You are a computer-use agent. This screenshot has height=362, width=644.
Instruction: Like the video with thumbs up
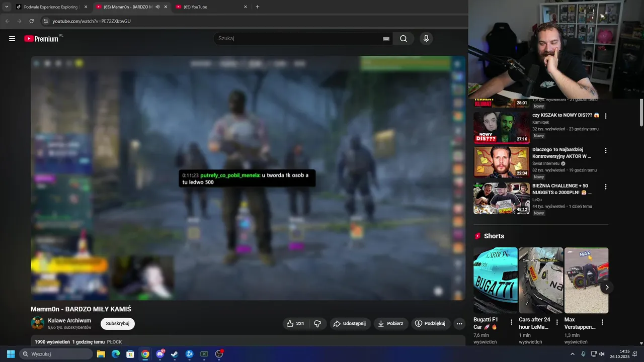point(295,324)
